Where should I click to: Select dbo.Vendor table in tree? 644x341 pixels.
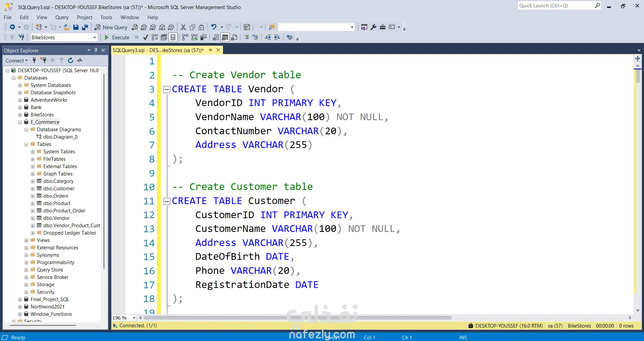(56, 218)
